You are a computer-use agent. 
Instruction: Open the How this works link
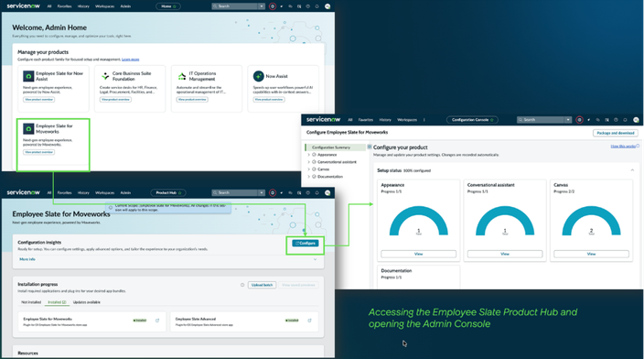623,147
